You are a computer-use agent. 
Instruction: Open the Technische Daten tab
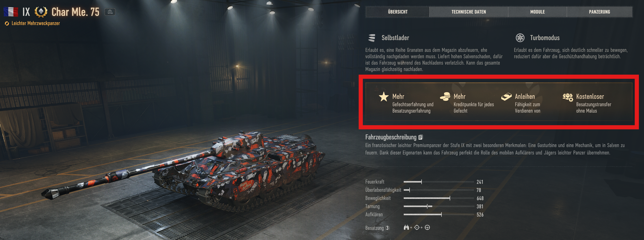point(469,12)
